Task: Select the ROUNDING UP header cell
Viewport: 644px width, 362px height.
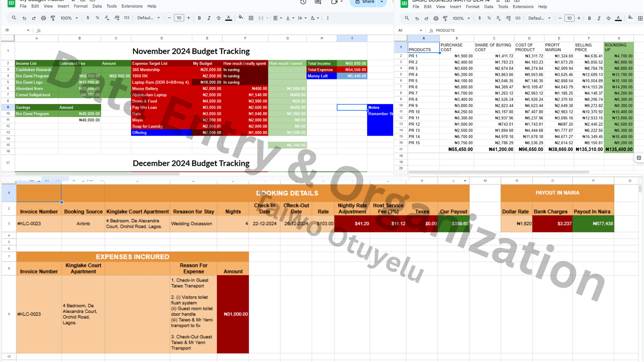Action: (619, 47)
